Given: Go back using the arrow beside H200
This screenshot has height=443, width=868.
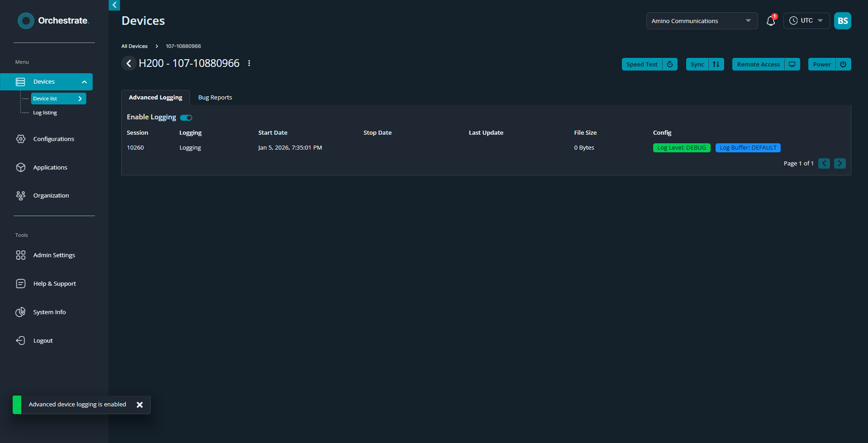Looking at the screenshot, I should click(129, 63).
